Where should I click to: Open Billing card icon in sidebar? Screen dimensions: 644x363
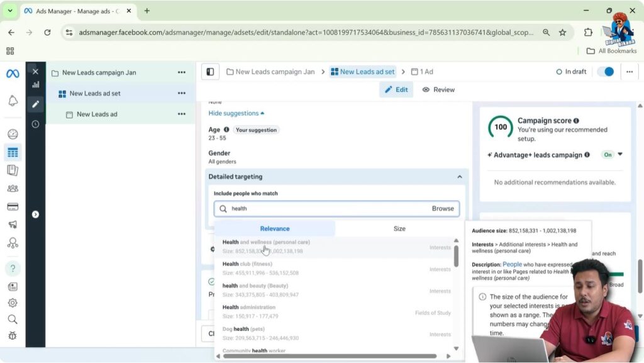[13, 206]
